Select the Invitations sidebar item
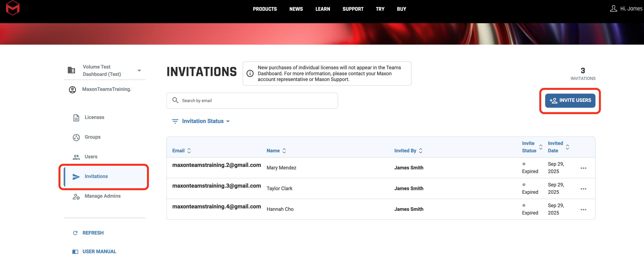 click(x=104, y=177)
